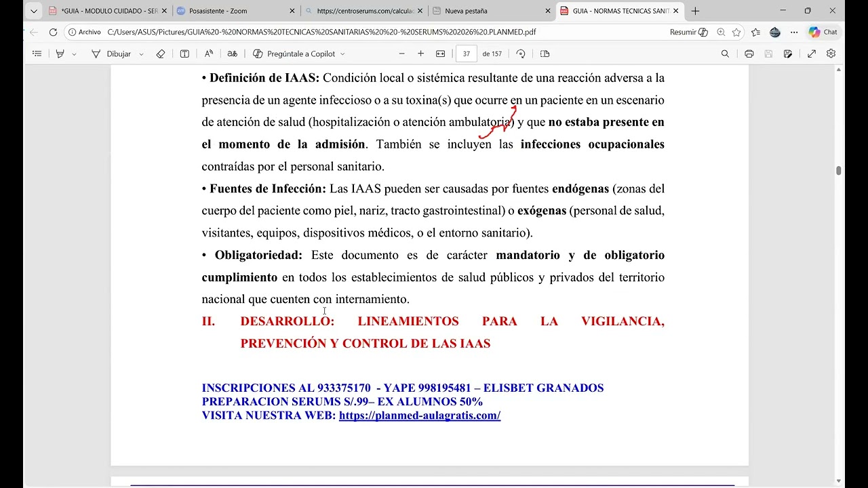Click scrollbar up arrow
The width and height of the screenshot is (868, 488).
click(x=839, y=69)
